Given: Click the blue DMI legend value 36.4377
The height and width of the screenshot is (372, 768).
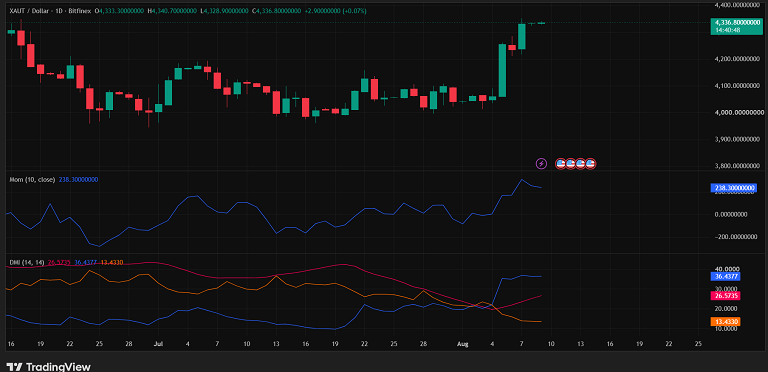Looking at the screenshot, I should tap(85, 263).
